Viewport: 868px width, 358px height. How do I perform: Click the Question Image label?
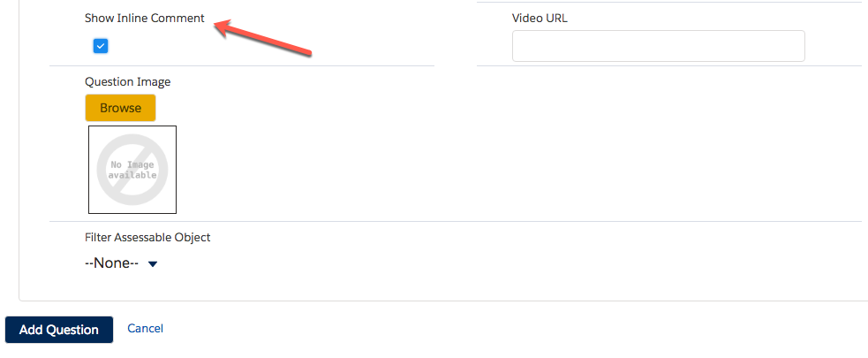[127, 82]
